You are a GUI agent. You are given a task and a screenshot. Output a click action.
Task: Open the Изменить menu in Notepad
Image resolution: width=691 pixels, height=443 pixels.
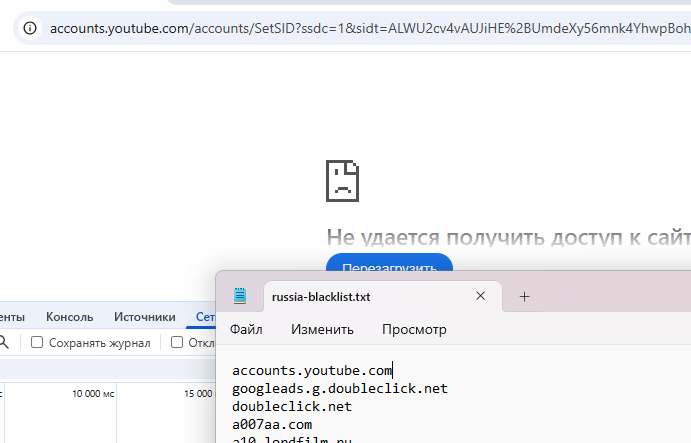(322, 329)
